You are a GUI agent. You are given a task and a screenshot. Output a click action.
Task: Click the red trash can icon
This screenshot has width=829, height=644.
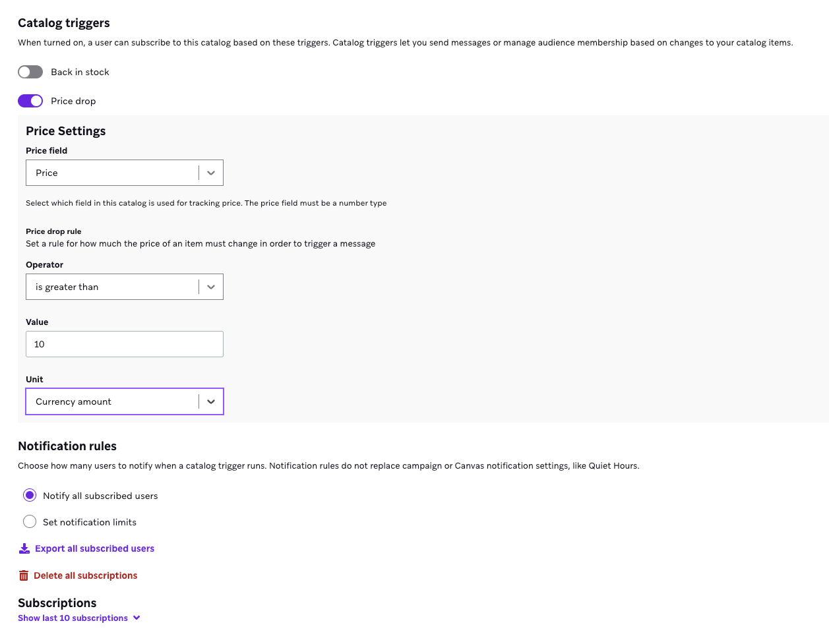pyautogui.click(x=24, y=575)
